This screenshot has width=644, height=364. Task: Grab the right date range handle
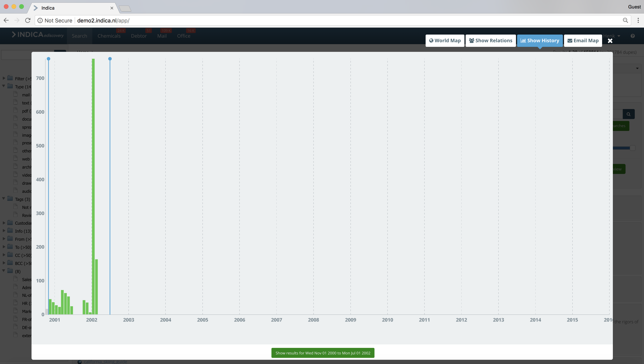pos(110,59)
